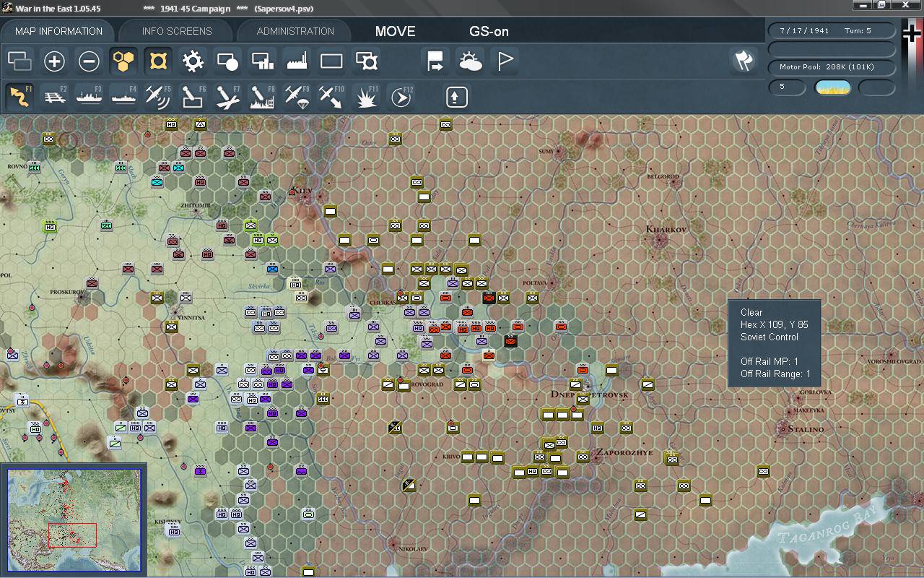Click the up-arrow box toolbar icon
924x578 pixels.
pos(456,96)
